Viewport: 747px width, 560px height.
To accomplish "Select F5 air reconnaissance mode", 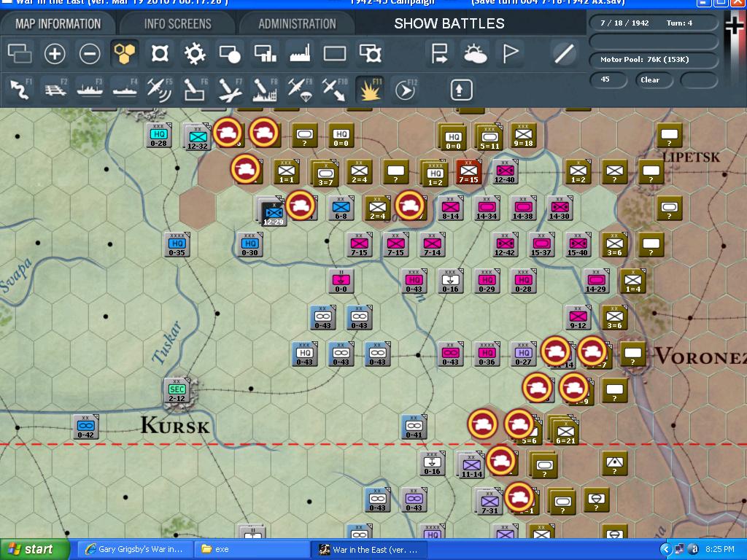I will (160, 90).
